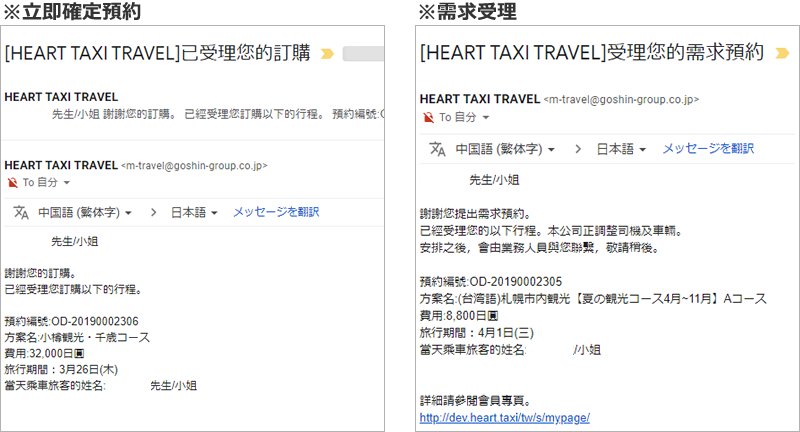Click 'メッセージを翻訳' in the right email

(708, 148)
